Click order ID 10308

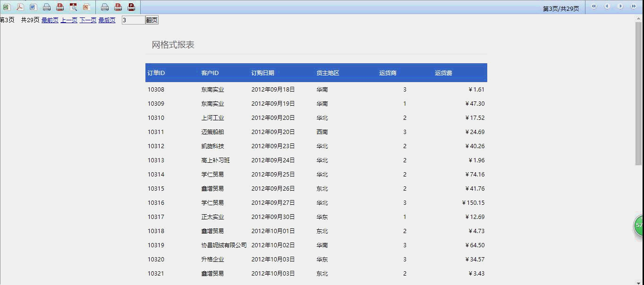(x=156, y=89)
